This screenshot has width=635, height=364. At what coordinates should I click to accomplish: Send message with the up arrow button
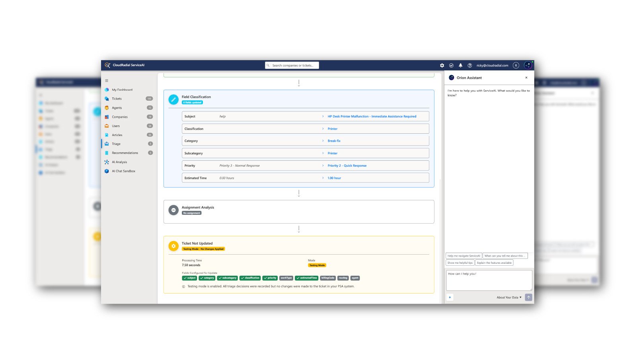click(x=528, y=297)
